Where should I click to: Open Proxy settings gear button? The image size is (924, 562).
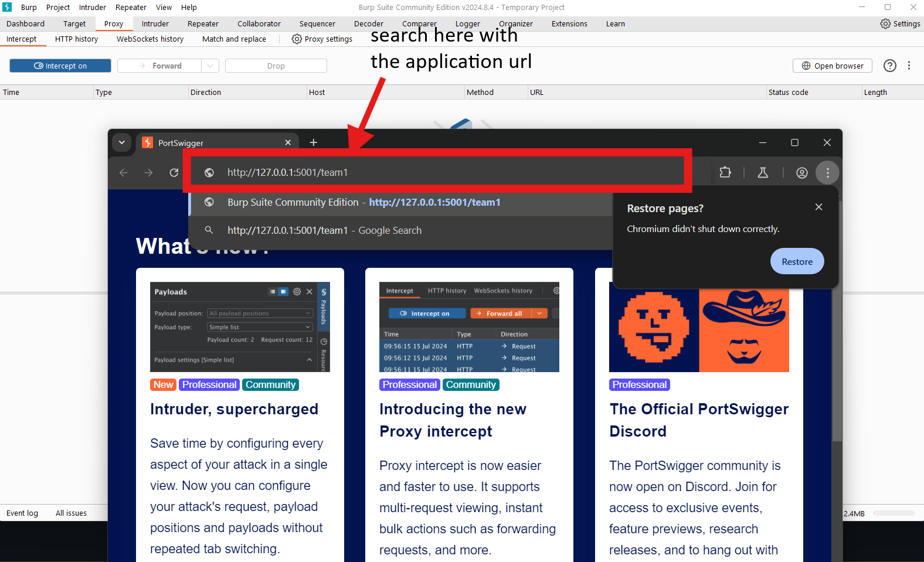[x=322, y=39]
